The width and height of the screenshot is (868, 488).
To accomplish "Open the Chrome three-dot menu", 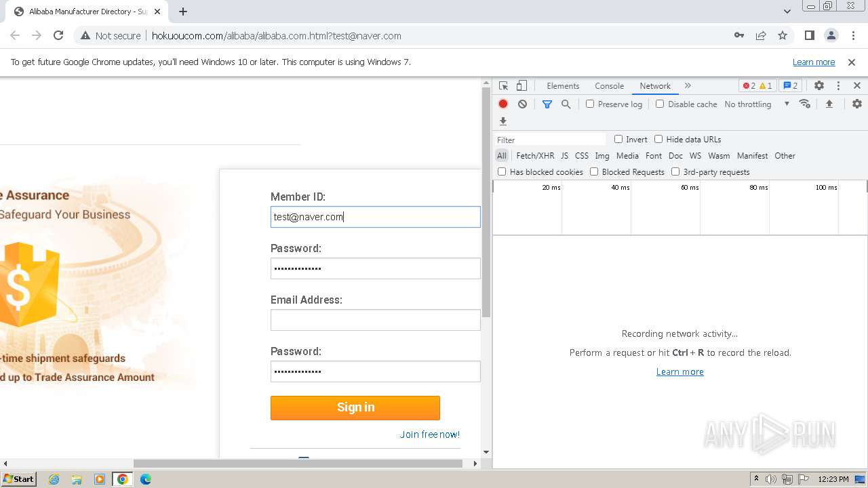I will 852,35.
